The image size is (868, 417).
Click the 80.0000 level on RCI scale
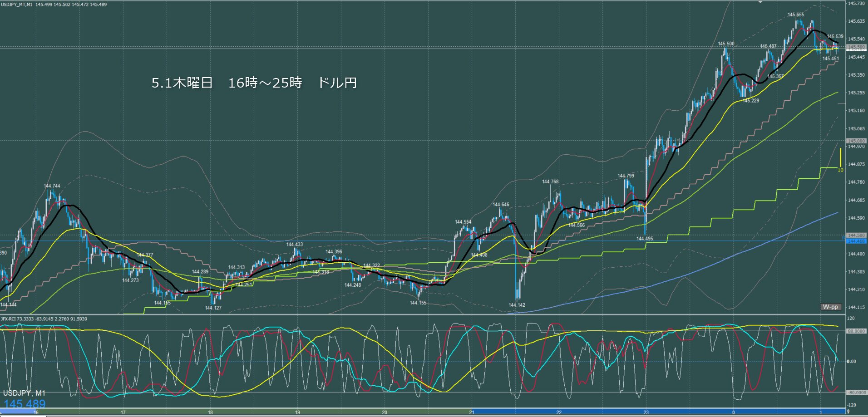coord(856,331)
